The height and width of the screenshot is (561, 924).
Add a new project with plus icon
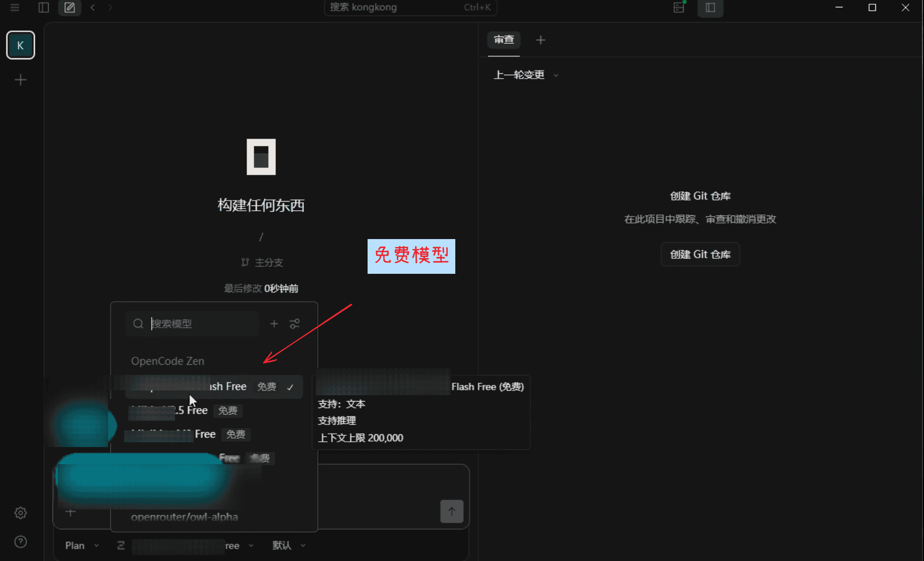pyautogui.click(x=20, y=80)
